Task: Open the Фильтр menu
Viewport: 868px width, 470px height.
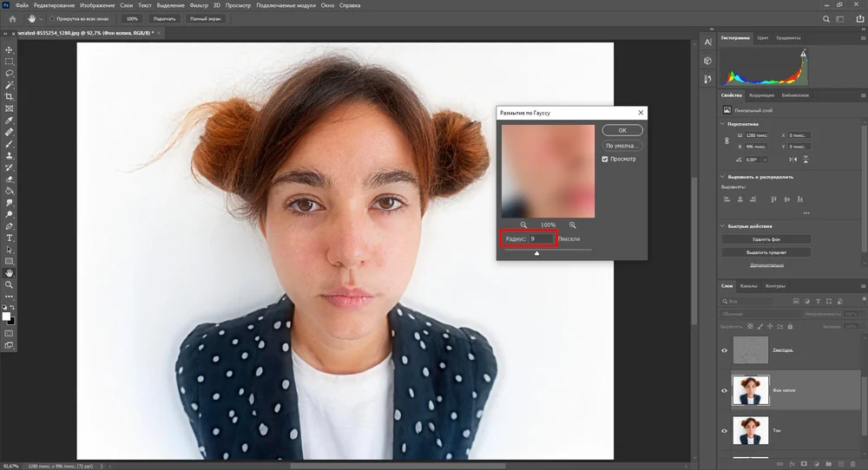Action: click(199, 5)
